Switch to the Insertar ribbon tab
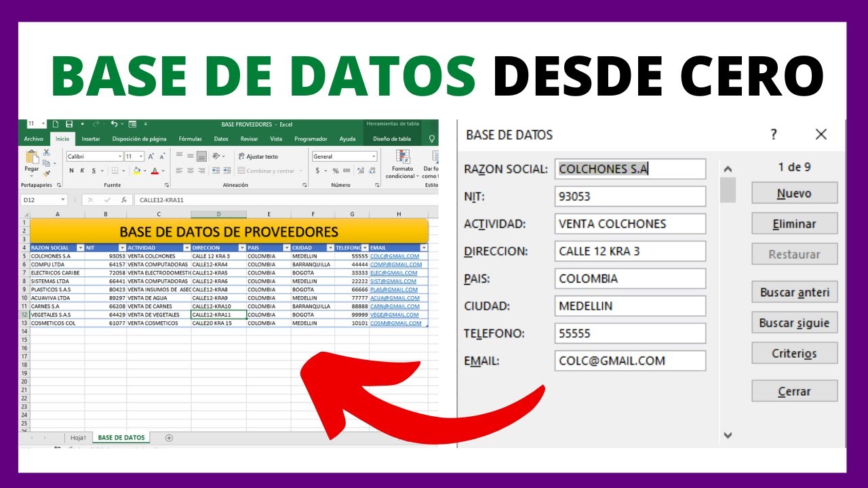 click(91, 139)
